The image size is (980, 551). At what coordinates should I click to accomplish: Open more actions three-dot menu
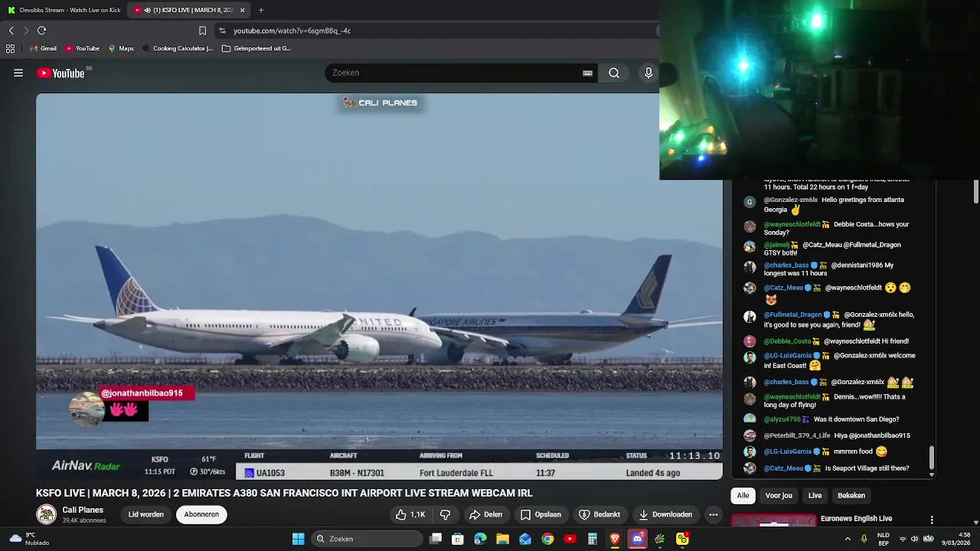[x=714, y=514]
